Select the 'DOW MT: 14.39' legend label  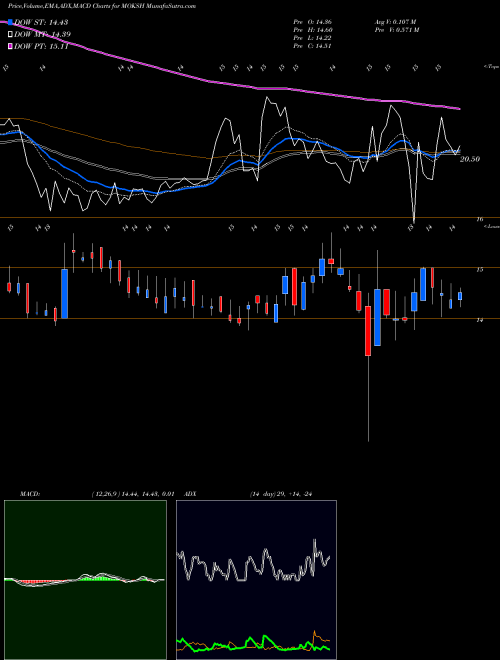coord(42,35)
